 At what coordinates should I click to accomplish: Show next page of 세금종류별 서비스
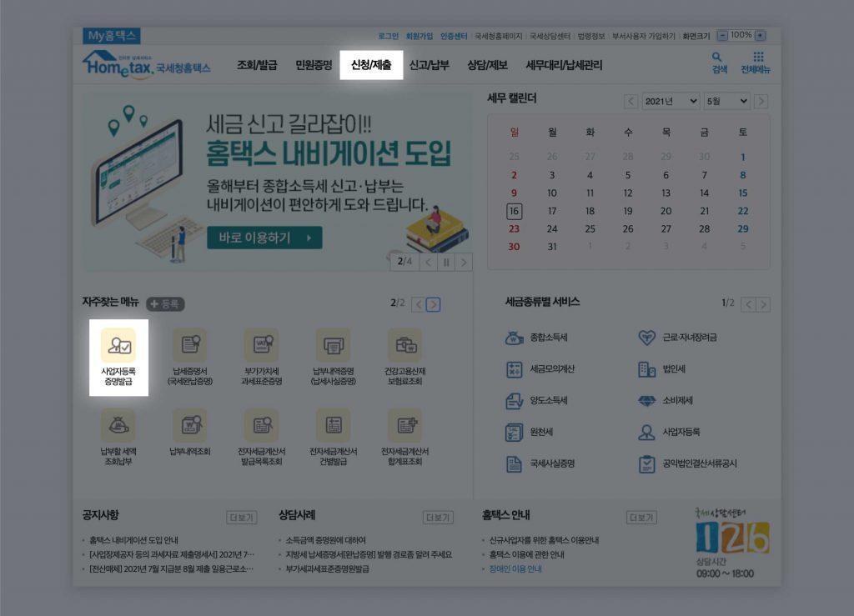coord(764,304)
